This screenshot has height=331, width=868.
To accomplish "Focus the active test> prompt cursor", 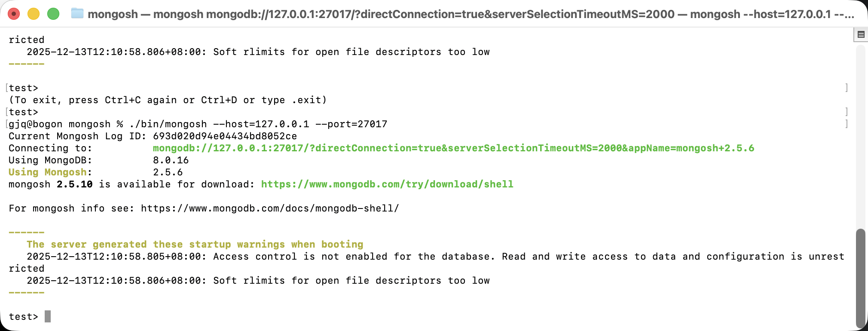I will (48, 317).
